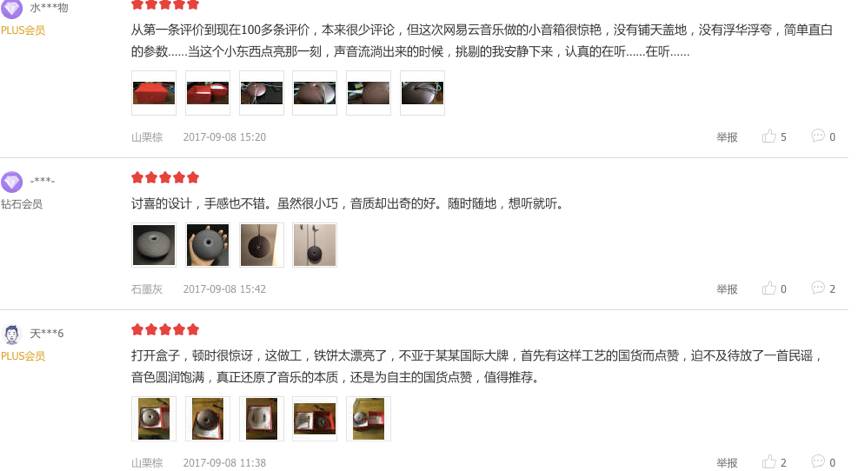
Task: Open fifth photo in 天***6 review
Action: (x=369, y=419)
